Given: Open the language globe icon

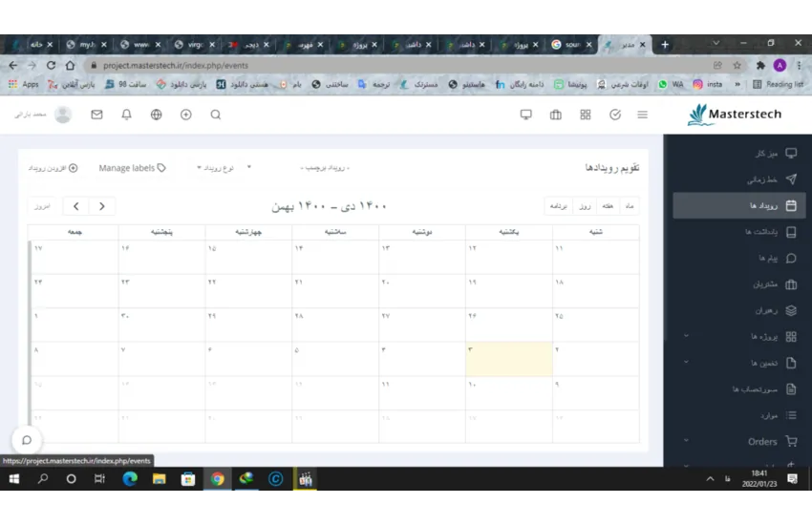Looking at the screenshot, I should (x=156, y=115).
